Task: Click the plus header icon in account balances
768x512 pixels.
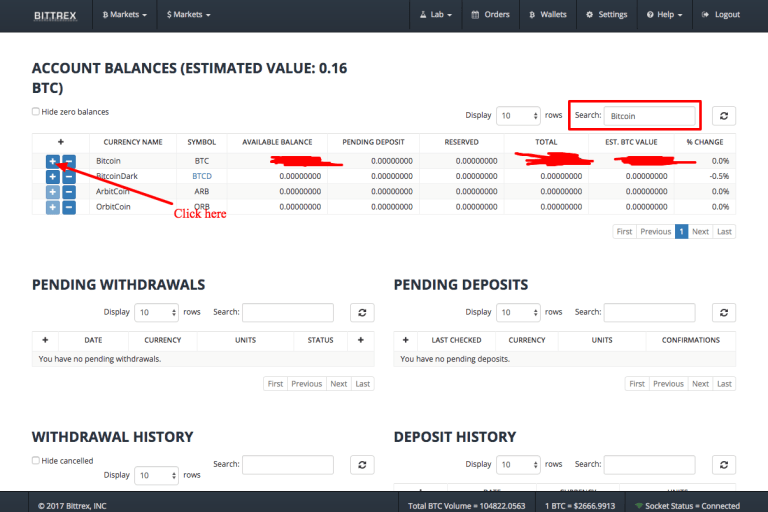Action: [61, 142]
